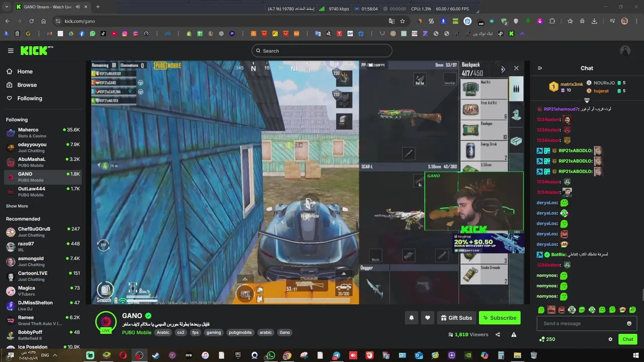Subscribe to GANO's channel
The height and width of the screenshot is (362, 644).
click(x=499, y=318)
